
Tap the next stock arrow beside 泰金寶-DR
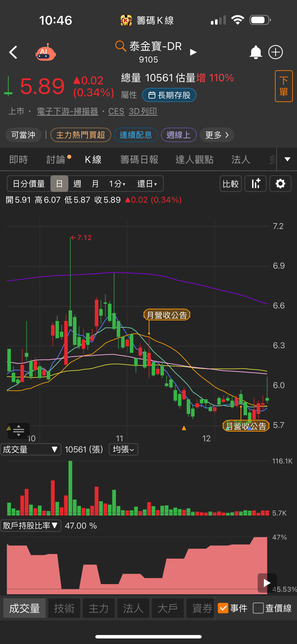tap(193, 52)
